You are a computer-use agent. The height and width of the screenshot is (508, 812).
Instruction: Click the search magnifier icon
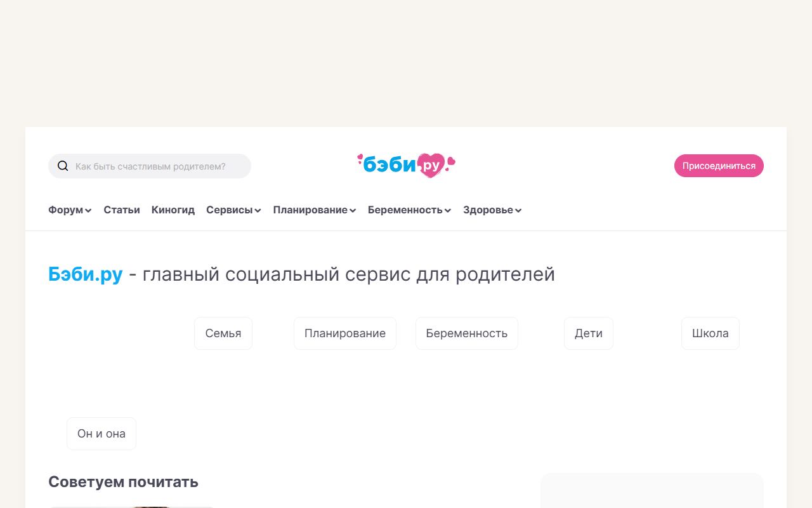pos(63,166)
